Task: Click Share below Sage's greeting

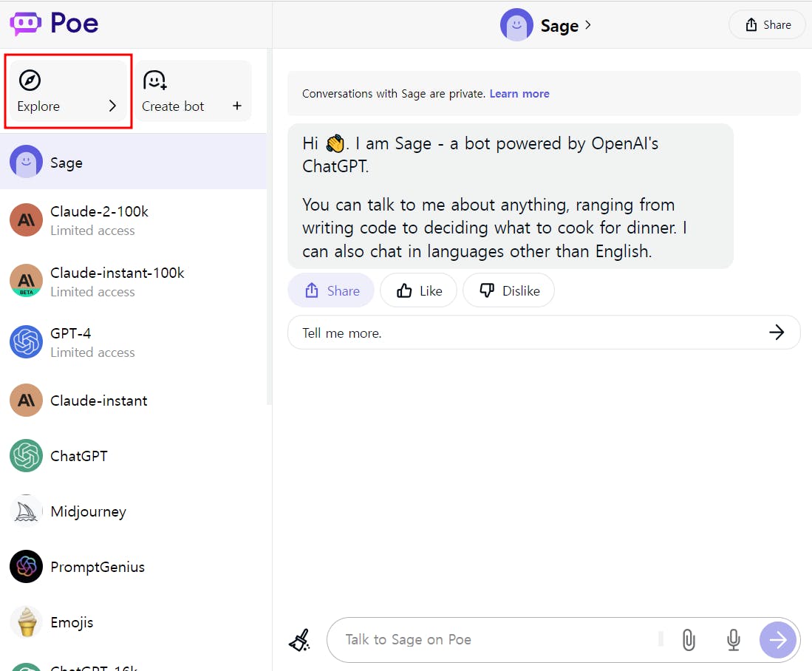Action: point(331,290)
